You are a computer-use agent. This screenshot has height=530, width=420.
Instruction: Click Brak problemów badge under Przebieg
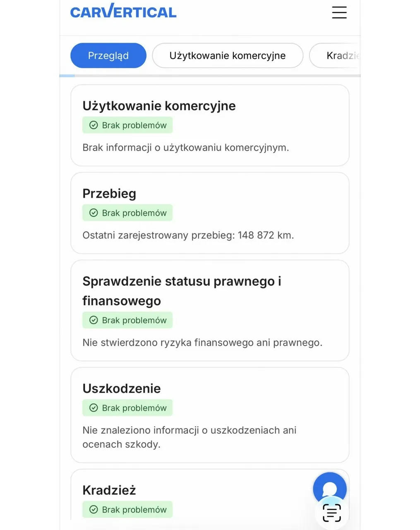coord(127,213)
